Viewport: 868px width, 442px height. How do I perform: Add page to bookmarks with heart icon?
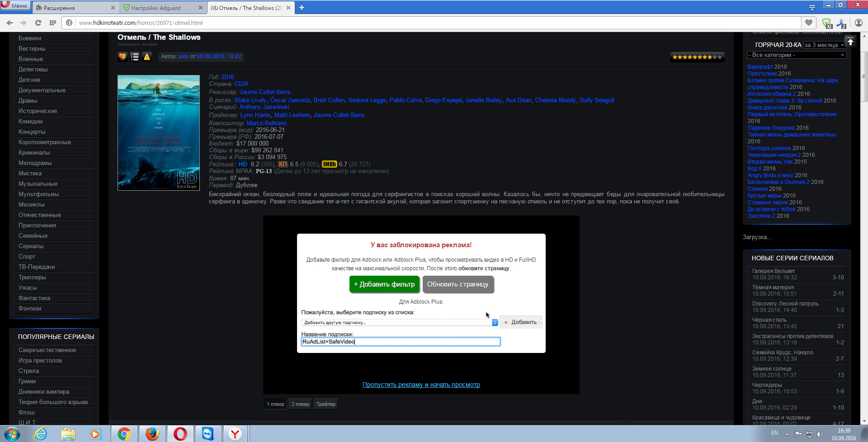pos(809,23)
